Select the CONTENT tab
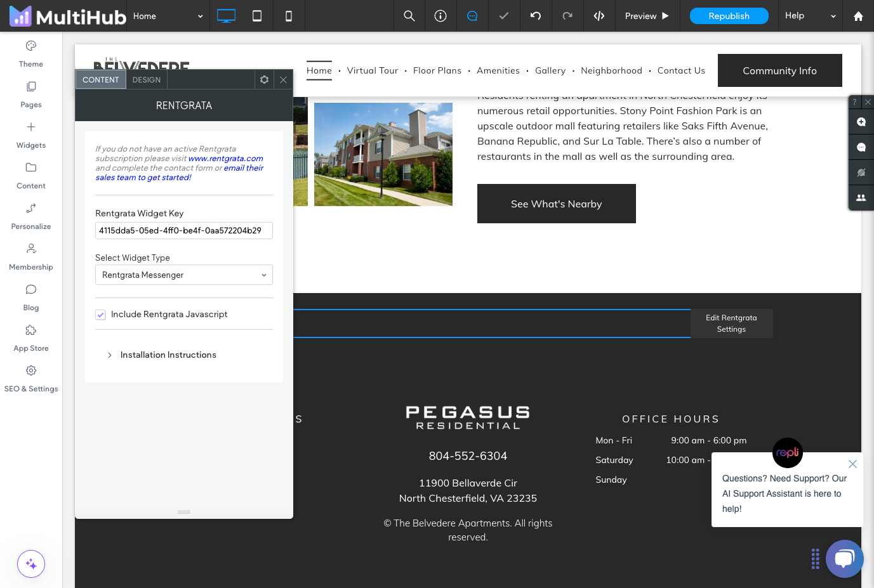This screenshot has height=588, width=874. tap(101, 79)
